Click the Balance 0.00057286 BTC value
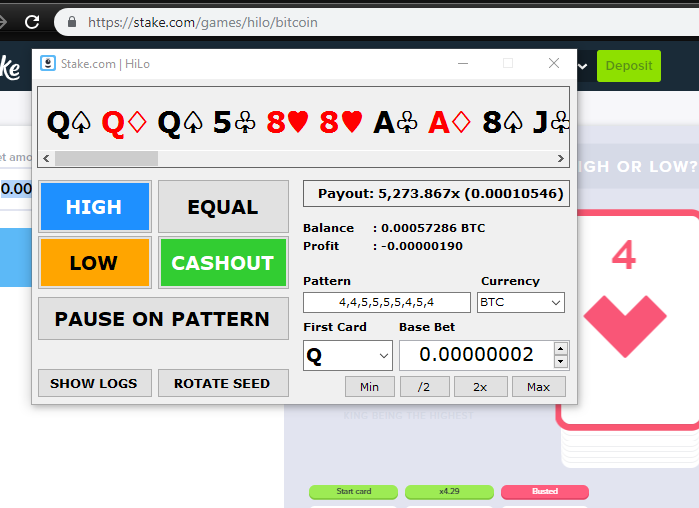This screenshot has width=699, height=508. coord(433,228)
